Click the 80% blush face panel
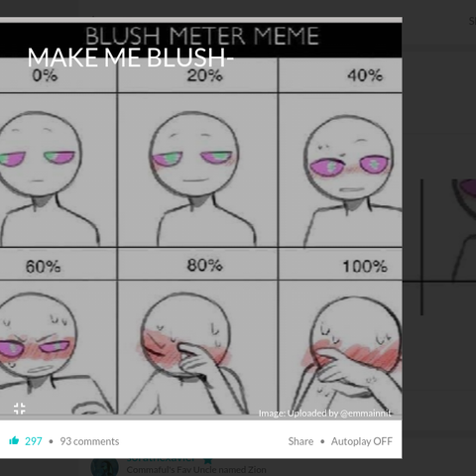This screenshot has height=476, width=476. (x=197, y=347)
